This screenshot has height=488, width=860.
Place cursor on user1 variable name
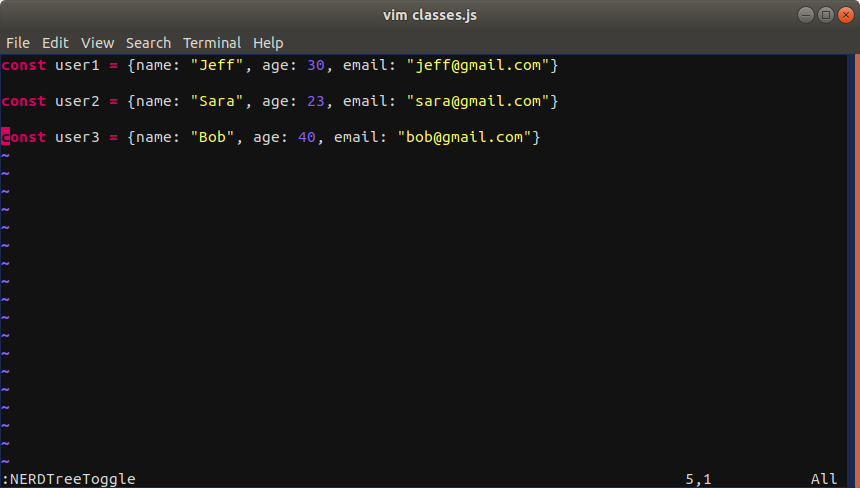click(x=77, y=65)
